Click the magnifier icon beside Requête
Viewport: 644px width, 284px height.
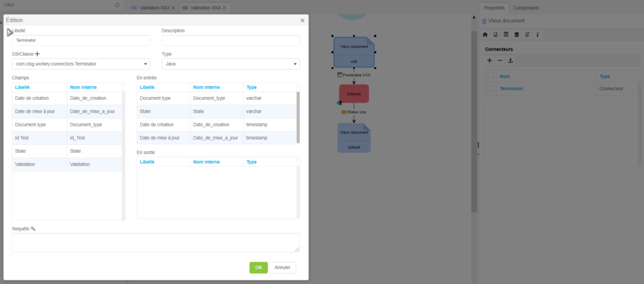click(x=33, y=228)
